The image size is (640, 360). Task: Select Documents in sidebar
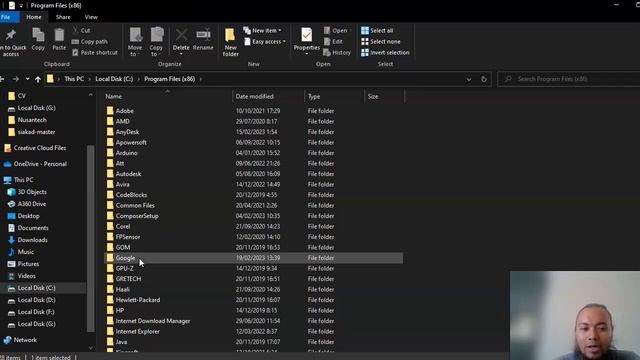tap(33, 228)
